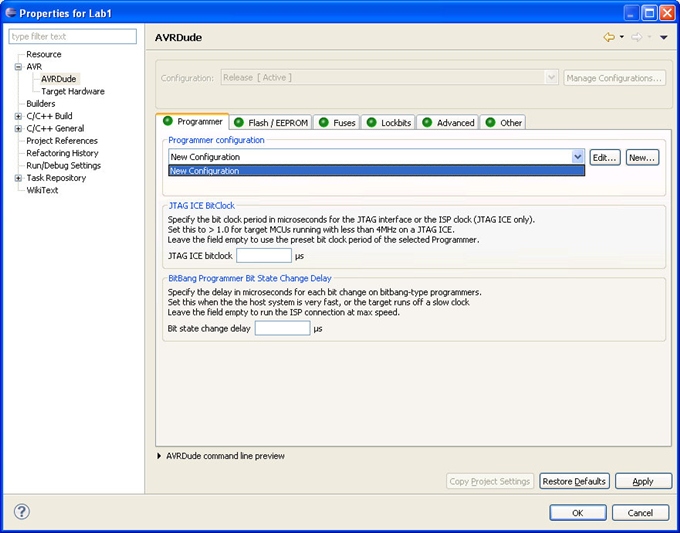Select Target Hardware in the tree
The image size is (680, 533).
tap(72, 91)
